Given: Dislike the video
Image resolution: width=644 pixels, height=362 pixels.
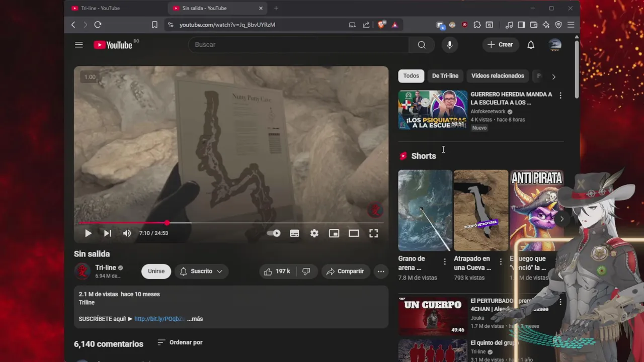Looking at the screenshot, I should [306, 271].
